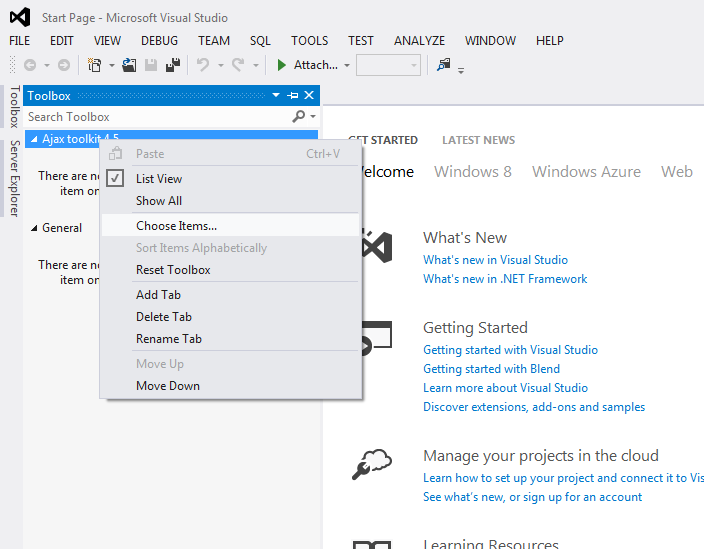Click the Open File toolbar icon
Screen dimensions: 704x549
pos(129,65)
